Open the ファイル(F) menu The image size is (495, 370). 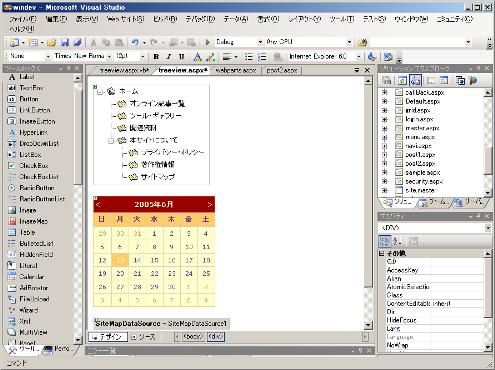pyautogui.click(x=23, y=19)
